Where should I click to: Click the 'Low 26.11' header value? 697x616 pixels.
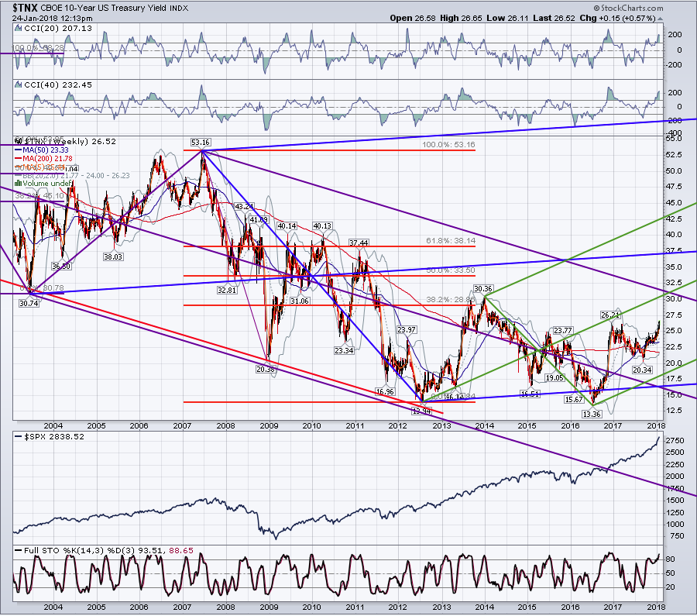pyautogui.click(x=507, y=19)
